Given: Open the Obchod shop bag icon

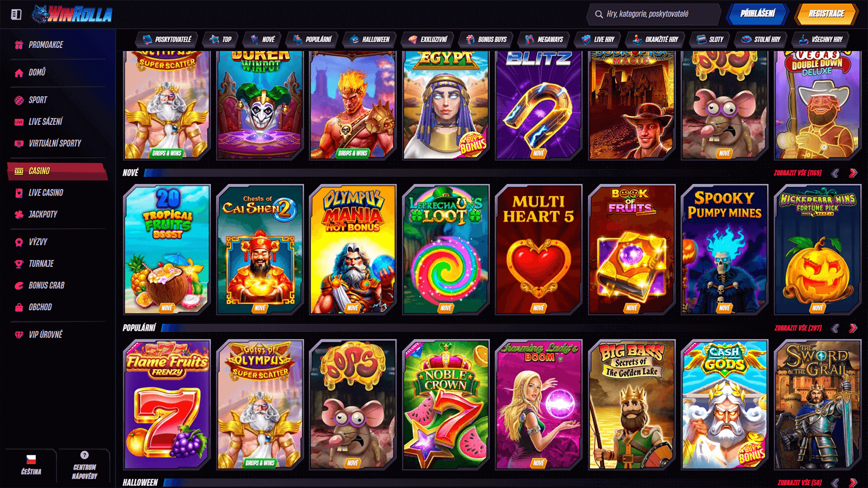Looking at the screenshot, I should (x=19, y=307).
